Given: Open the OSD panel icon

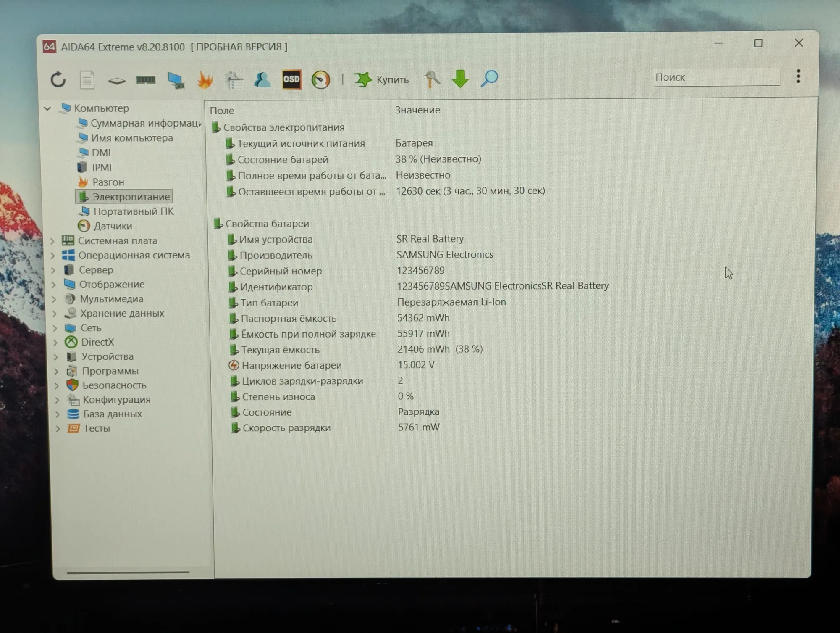Looking at the screenshot, I should 291,79.
